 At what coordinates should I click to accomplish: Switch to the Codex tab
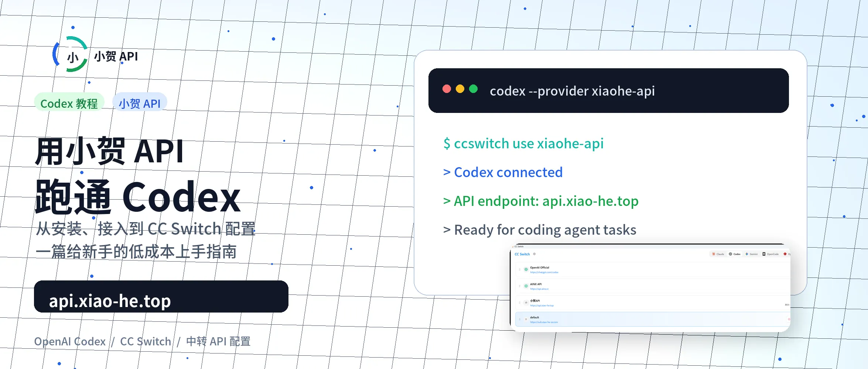tap(735, 254)
